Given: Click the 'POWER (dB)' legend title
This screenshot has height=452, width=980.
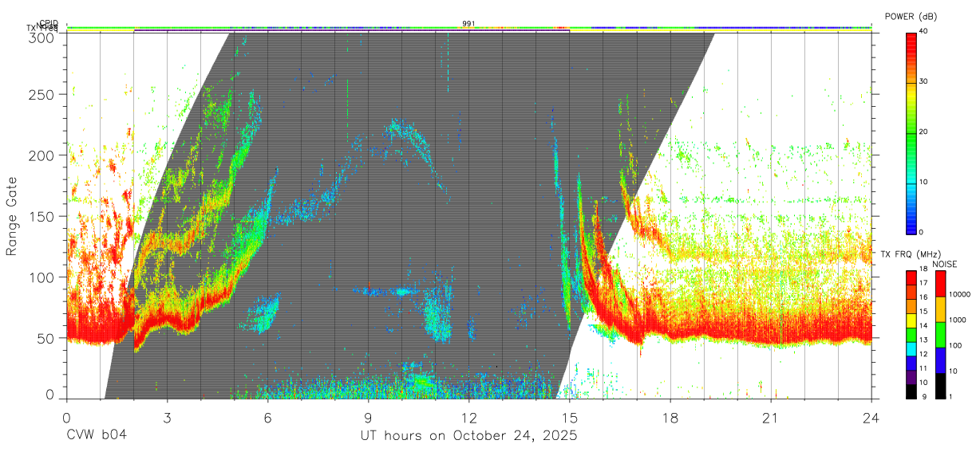Looking at the screenshot, I should pos(911,17).
